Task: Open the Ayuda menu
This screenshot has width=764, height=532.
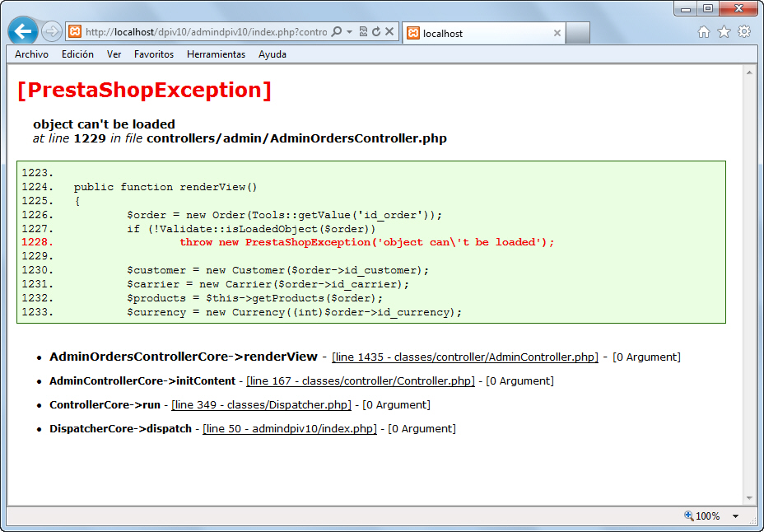Action: coord(273,54)
